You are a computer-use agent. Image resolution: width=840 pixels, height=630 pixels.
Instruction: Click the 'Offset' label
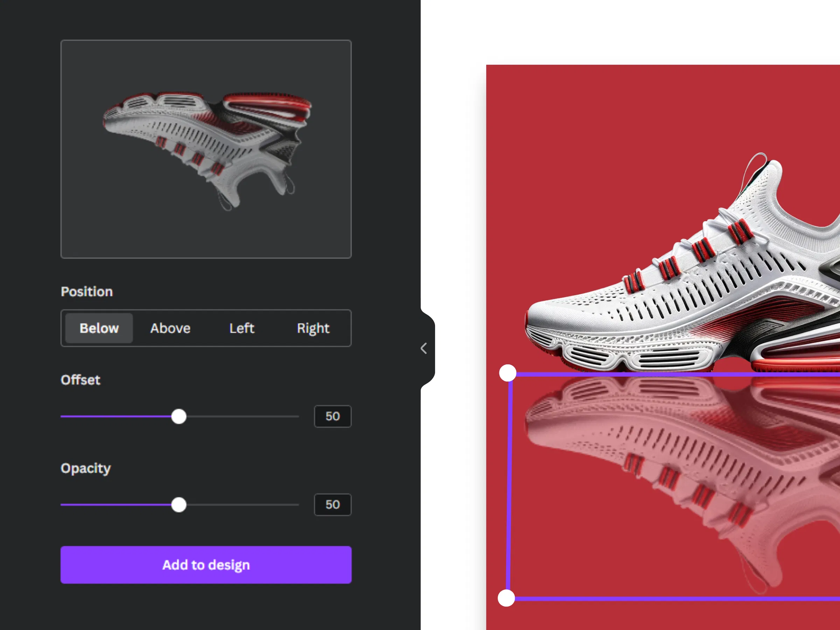80,380
